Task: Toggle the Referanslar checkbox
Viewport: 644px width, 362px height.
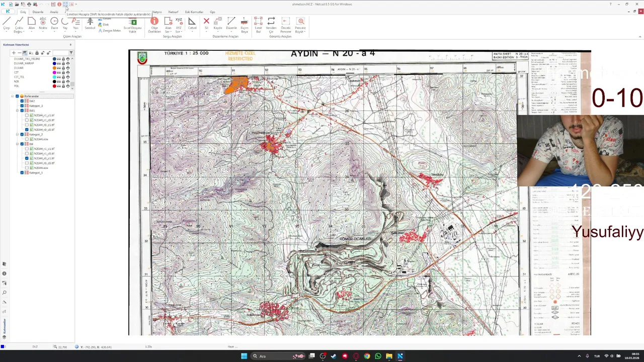Action: [17, 96]
